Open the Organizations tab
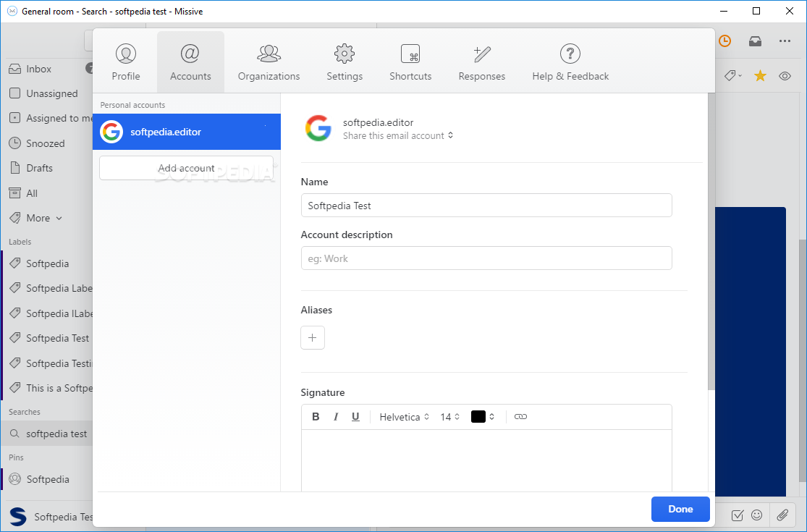807x532 pixels. click(x=269, y=62)
